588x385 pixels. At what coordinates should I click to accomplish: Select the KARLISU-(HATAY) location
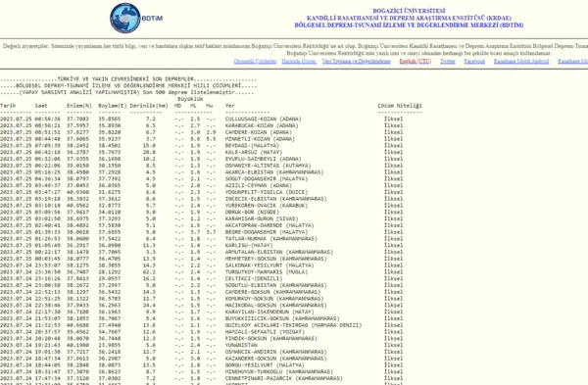(249, 246)
